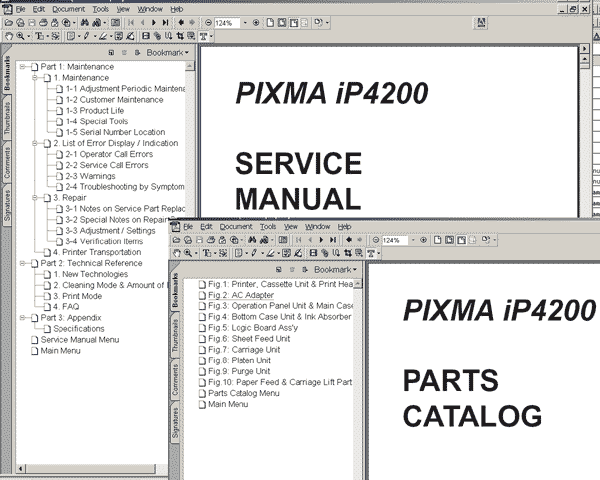Image resolution: width=600 pixels, height=480 pixels.
Task: Switch to Thumbnails tab in Service Manual window
Action: pos(7,118)
